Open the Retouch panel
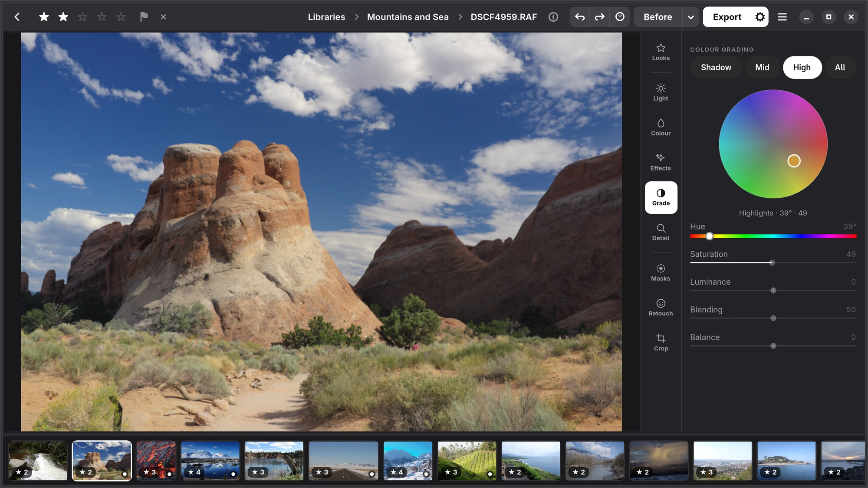Image resolution: width=868 pixels, height=488 pixels. click(661, 308)
